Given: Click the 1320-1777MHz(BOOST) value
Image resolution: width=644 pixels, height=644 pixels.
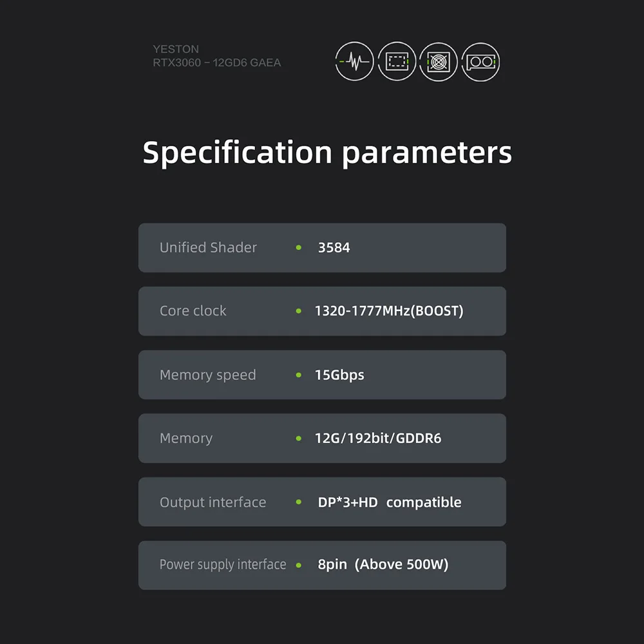Looking at the screenshot, I should 389,311.
